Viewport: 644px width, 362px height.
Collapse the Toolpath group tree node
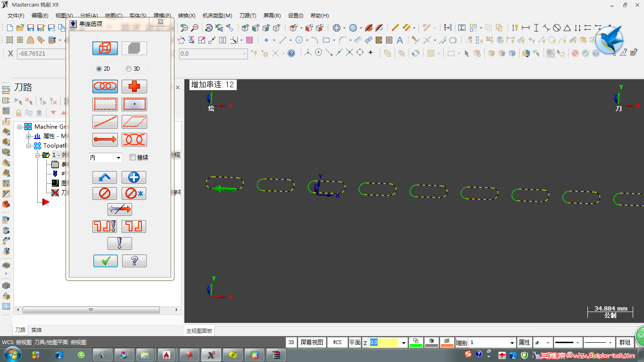coord(28,146)
